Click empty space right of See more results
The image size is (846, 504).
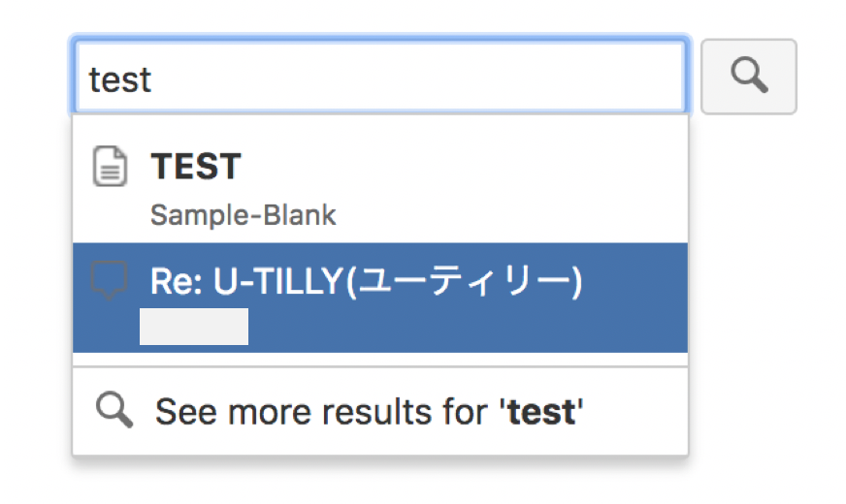click(640, 412)
